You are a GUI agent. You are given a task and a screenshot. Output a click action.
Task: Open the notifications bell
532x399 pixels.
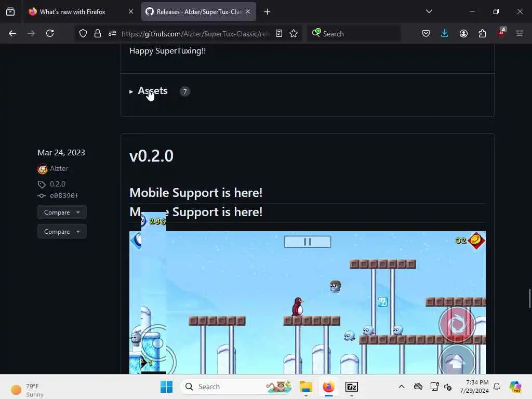click(497, 387)
